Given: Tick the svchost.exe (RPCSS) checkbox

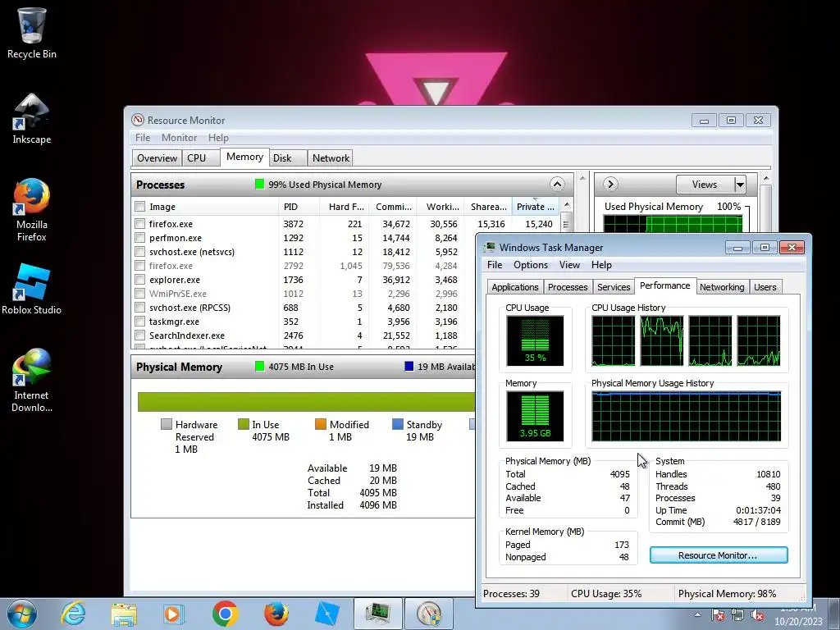Looking at the screenshot, I should [139, 307].
